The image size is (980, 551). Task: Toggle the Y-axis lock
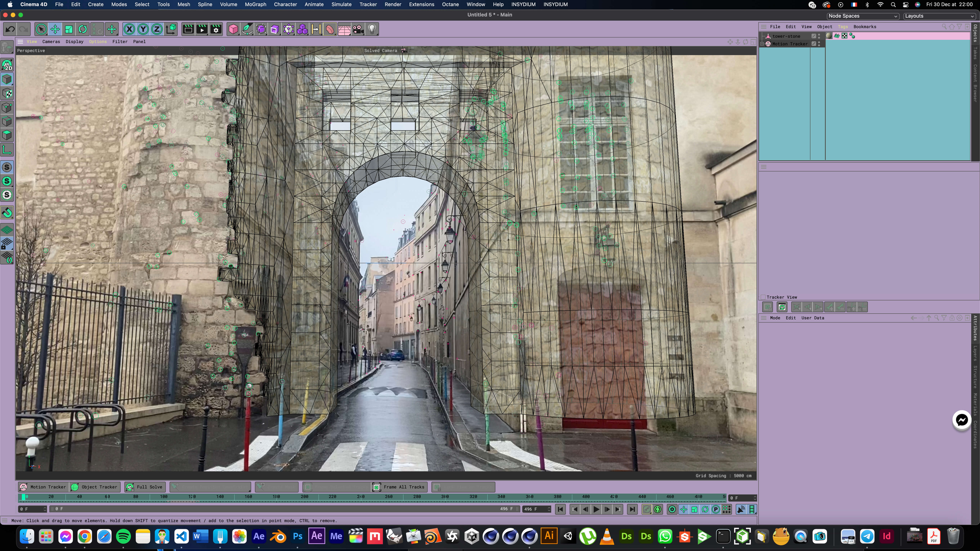(143, 29)
